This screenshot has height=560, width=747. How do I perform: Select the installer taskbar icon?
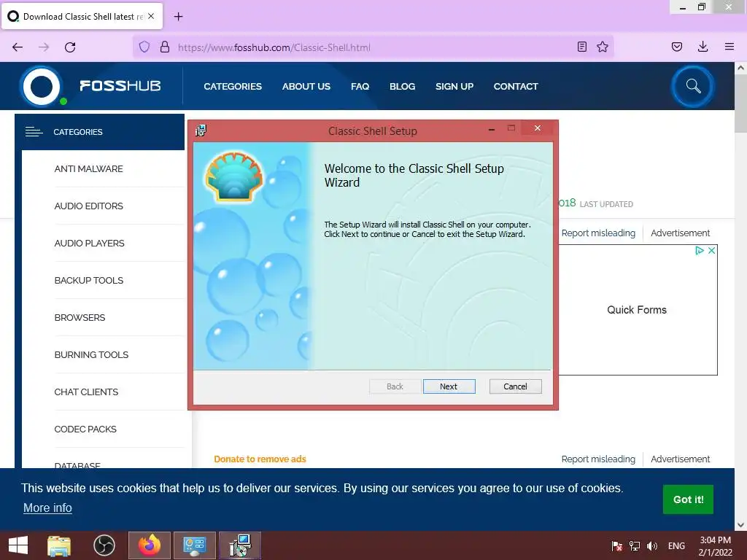[239, 545]
